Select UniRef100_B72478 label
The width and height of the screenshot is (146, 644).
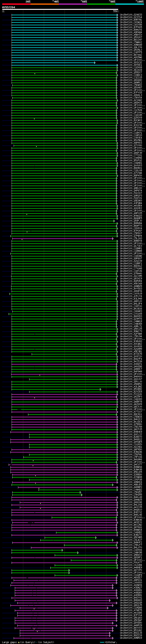pos(131,354)
